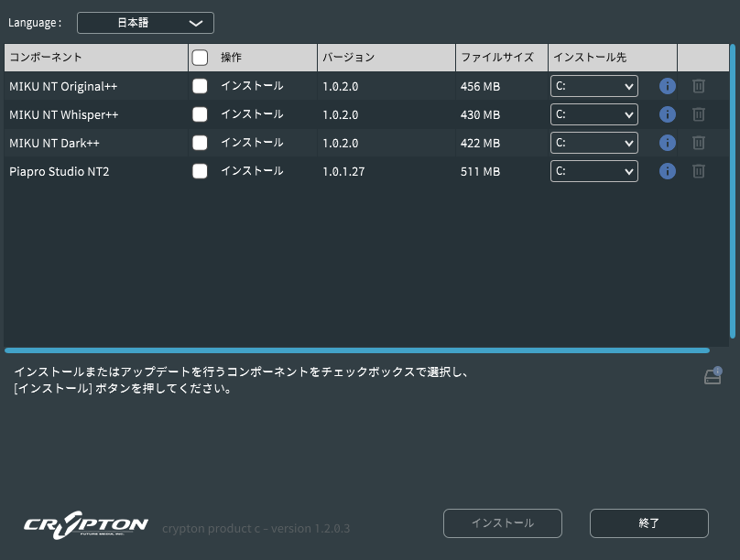Image resolution: width=740 pixels, height=560 pixels.
Task: Expand install drive dropdown for MIKU NT Whisper++
Action: coord(593,114)
